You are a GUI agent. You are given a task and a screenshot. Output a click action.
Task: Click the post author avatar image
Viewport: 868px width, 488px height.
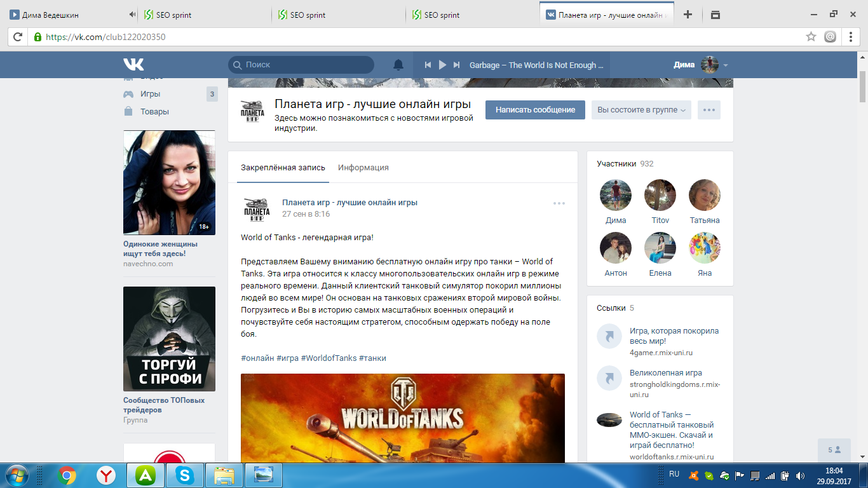tap(257, 209)
